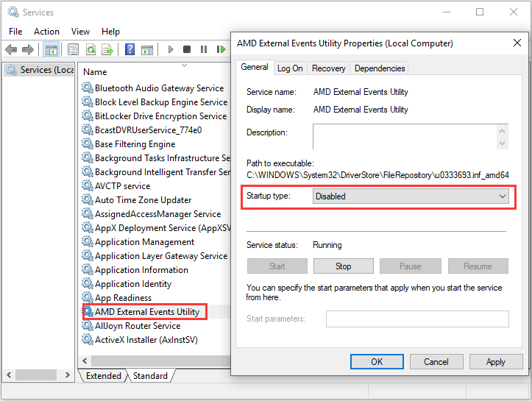Click left scroll arrow of services list

click(x=85, y=361)
